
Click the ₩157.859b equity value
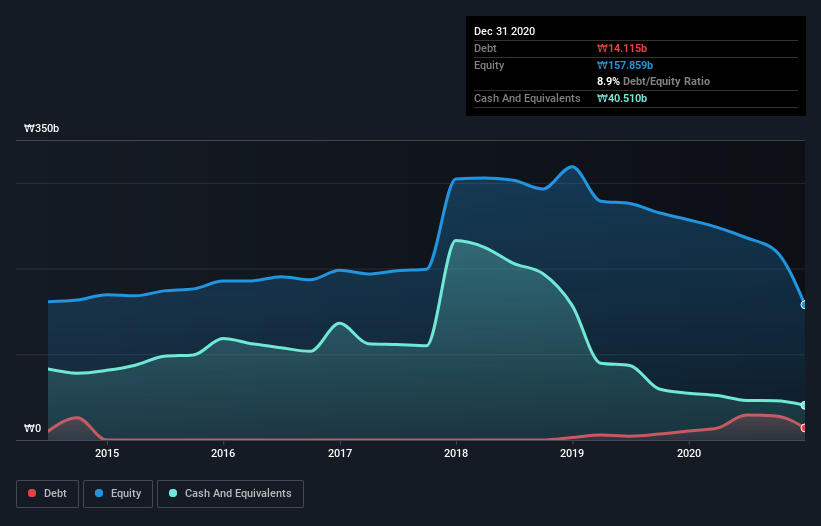[625, 65]
